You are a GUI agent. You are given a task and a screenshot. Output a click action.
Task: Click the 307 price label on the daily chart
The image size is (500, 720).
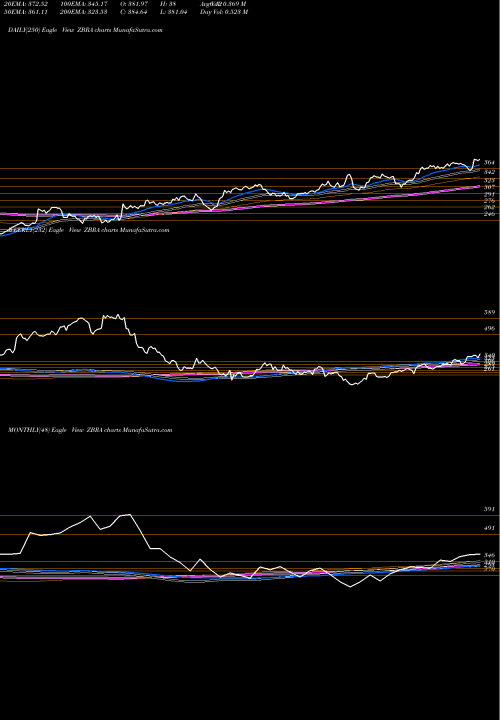(489, 187)
